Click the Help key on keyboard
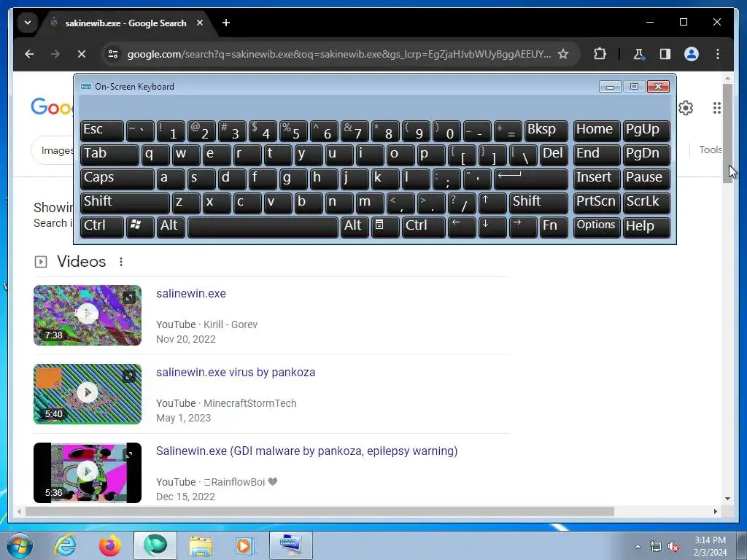The height and width of the screenshot is (560, 747). pyautogui.click(x=646, y=227)
